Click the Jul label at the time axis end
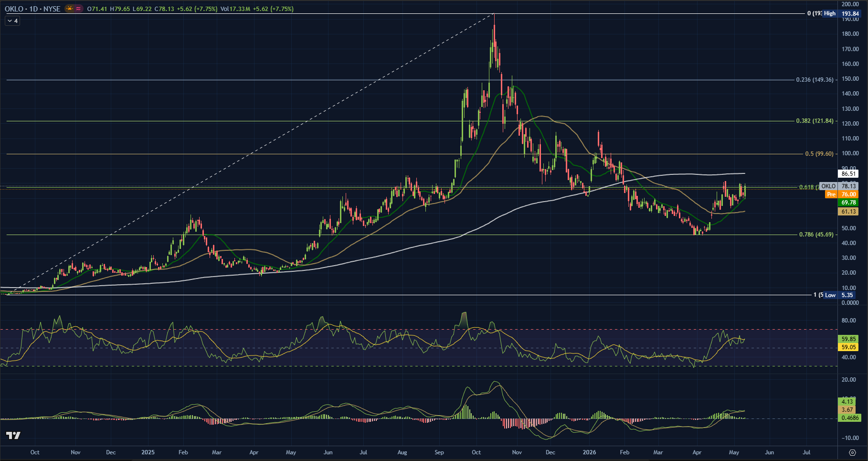Image resolution: width=868 pixels, height=461 pixels. click(806, 452)
